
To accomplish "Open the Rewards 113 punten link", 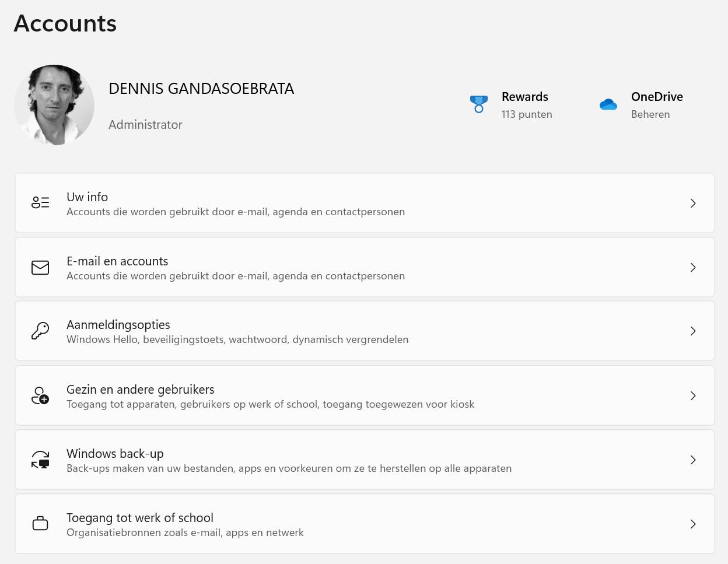I will (x=527, y=114).
